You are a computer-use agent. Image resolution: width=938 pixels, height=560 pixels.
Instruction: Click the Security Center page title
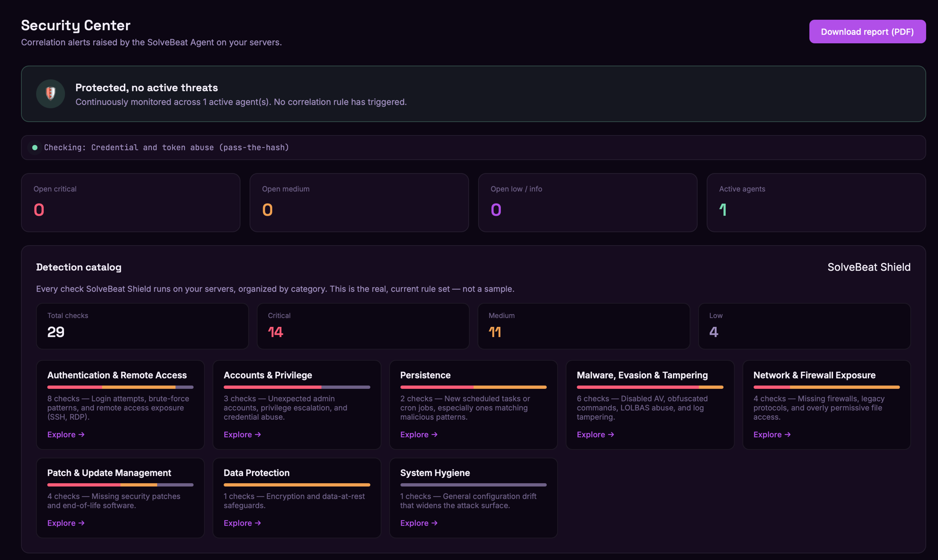pyautogui.click(x=76, y=25)
